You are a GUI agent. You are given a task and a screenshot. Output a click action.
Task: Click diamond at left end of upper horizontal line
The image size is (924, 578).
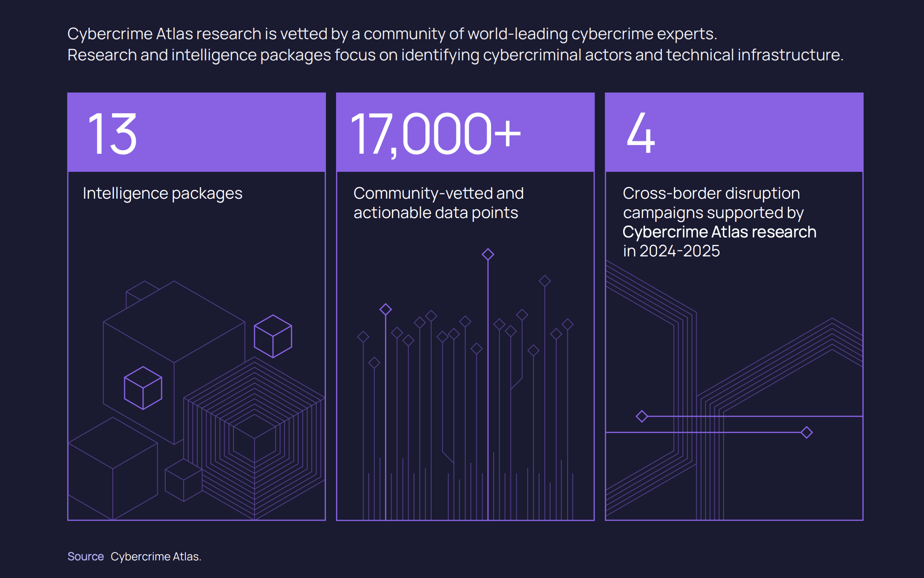point(642,416)
